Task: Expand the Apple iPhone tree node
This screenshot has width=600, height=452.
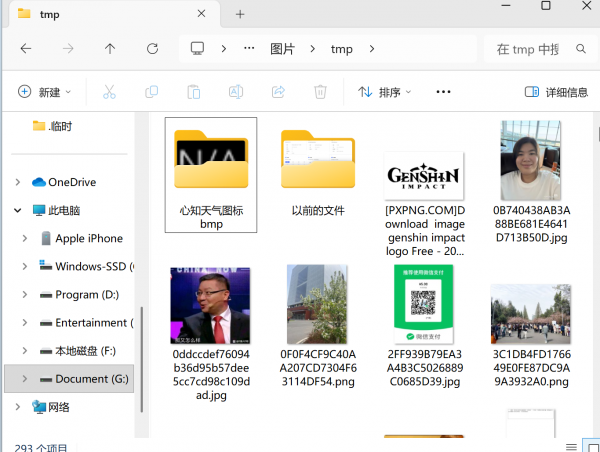Action: 25,239
